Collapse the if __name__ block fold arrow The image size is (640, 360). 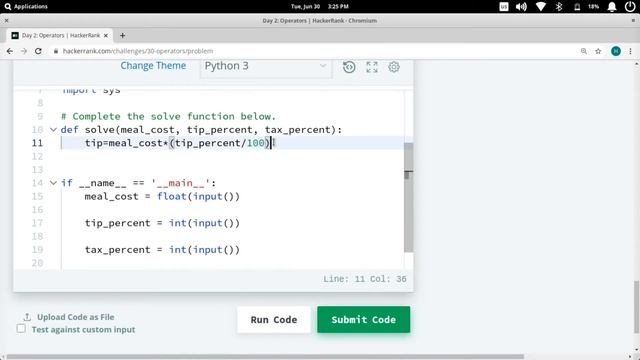[53, 183]
